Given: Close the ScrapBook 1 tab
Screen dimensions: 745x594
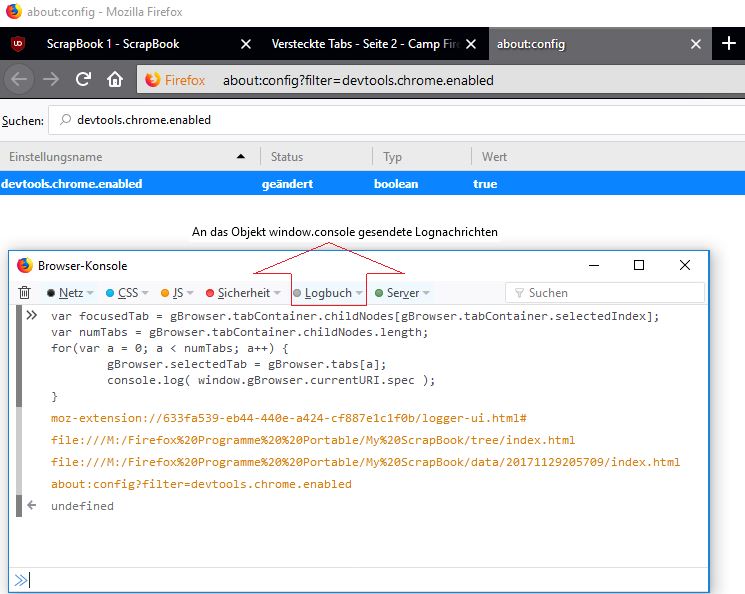Looking at the screenshot, I should click(246, 44).
